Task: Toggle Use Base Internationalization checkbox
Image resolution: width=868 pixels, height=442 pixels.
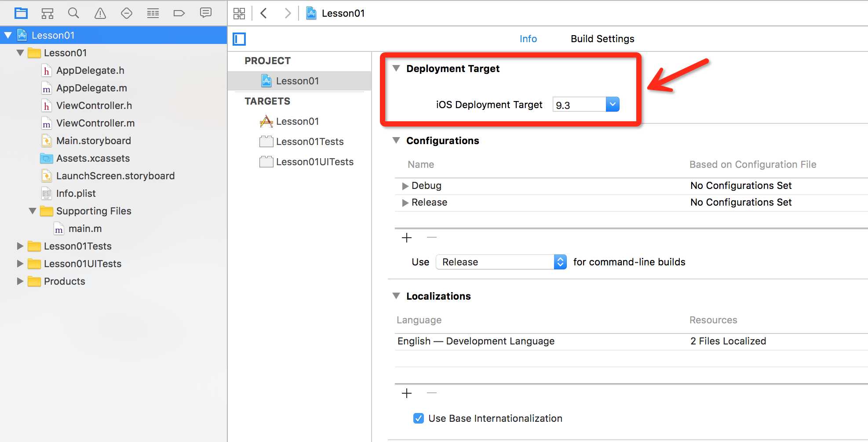Action: [x=419, y=418]
